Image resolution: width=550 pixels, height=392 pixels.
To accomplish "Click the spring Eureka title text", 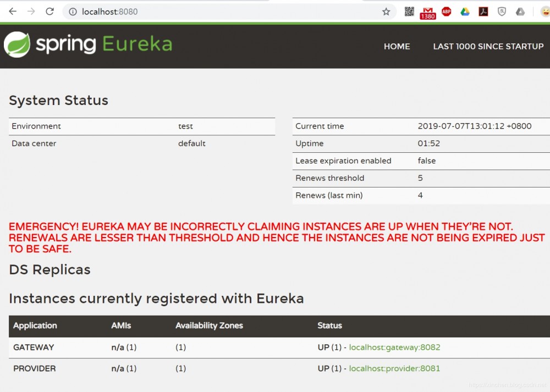I will pyautogui.click(x=104, y=45).
